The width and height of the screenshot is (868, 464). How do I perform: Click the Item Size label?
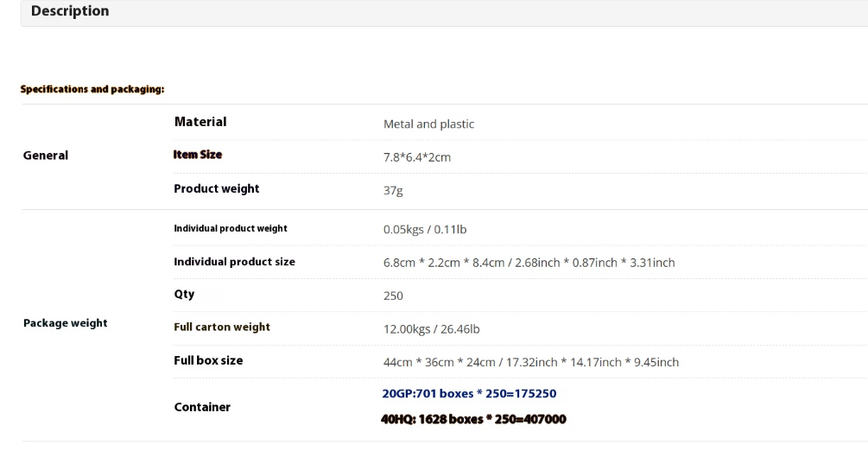(198, 155)
